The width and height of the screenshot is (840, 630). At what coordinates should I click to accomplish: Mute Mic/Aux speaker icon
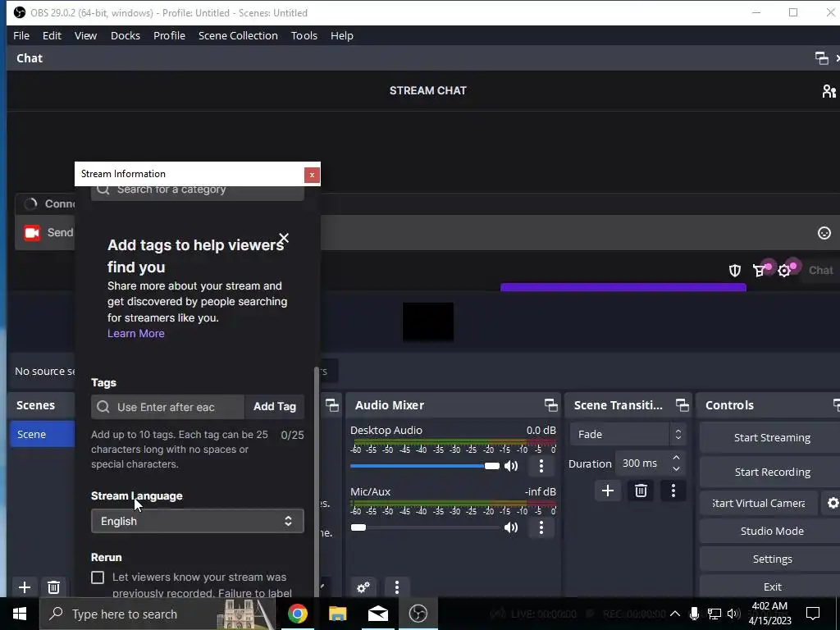pyautogui.click(x=511, y=527)
